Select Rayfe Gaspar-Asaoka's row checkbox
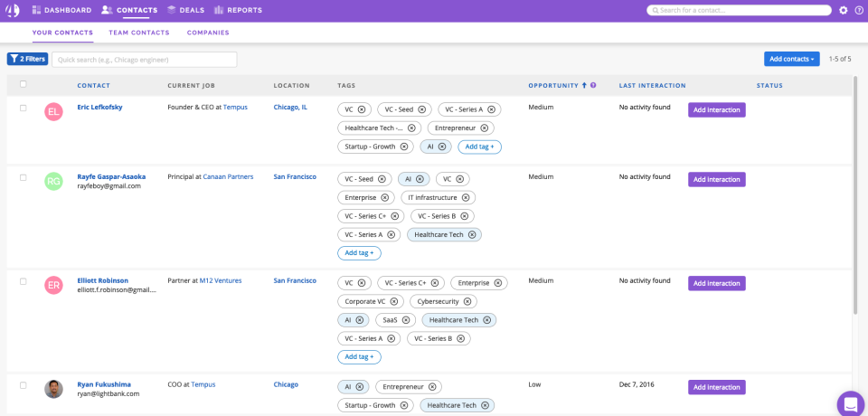This screenshot has width=868, height=416. [24, 178]
